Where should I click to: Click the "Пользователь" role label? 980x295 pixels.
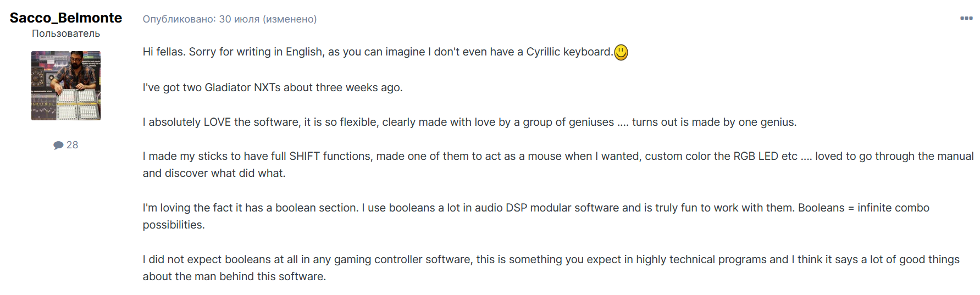66,34
